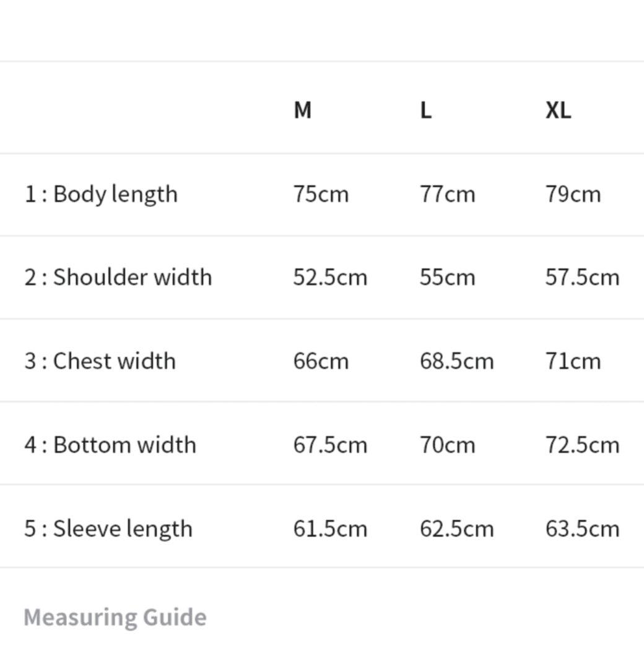
Task: Click the 66cm M chest width value
Action: 321,361
